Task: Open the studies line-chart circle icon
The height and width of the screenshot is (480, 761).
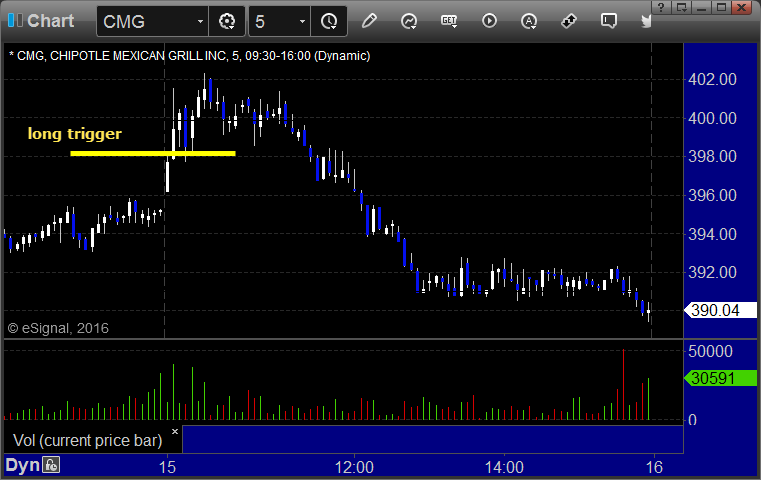Action: coord(409,21)
